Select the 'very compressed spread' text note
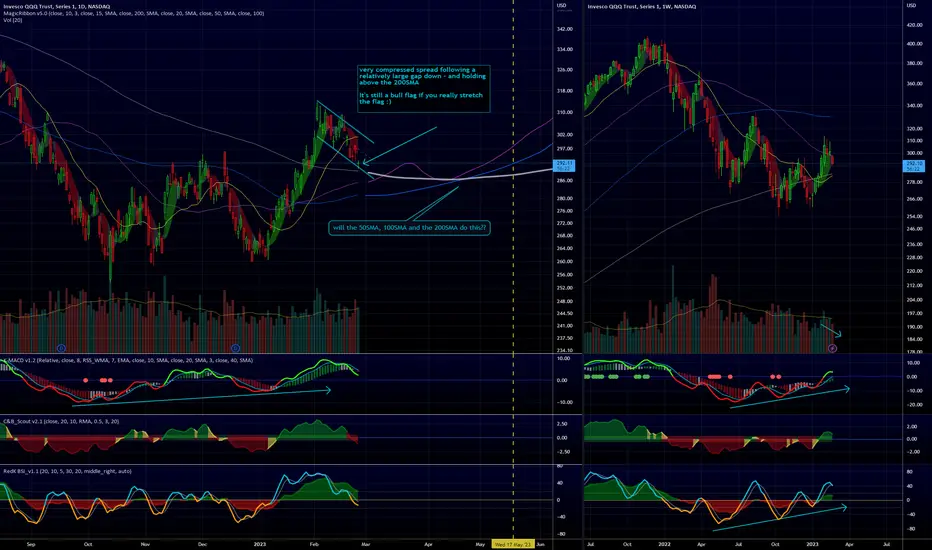932x550 pixels. point(424,89)
